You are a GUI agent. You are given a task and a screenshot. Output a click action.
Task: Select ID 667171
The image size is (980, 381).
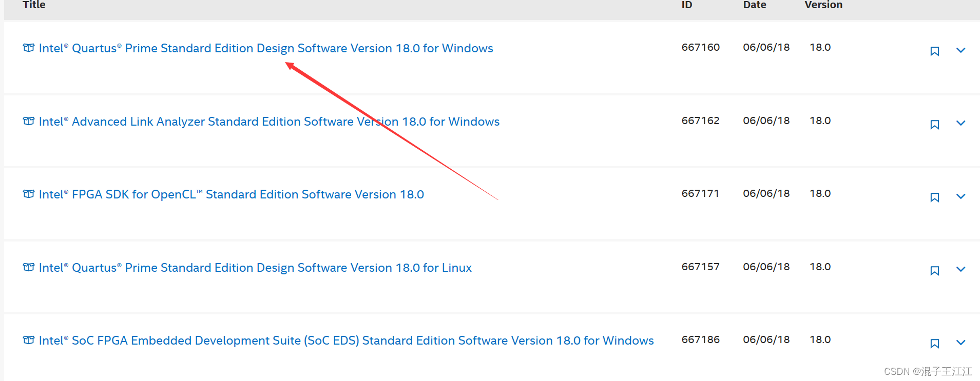pos(701,193)
